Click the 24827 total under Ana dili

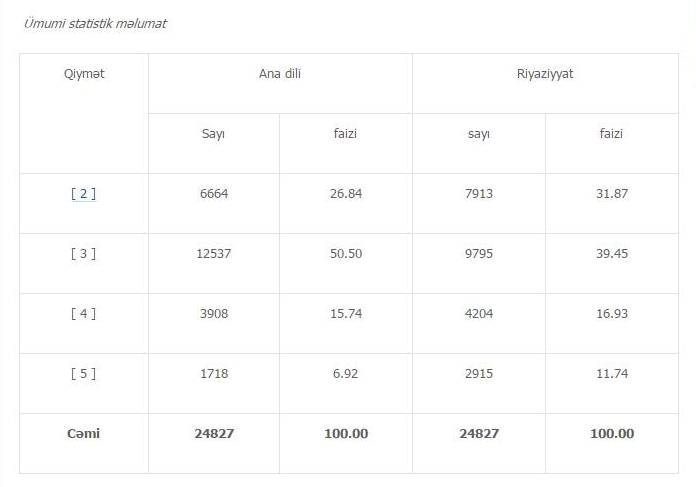point(214,434)
